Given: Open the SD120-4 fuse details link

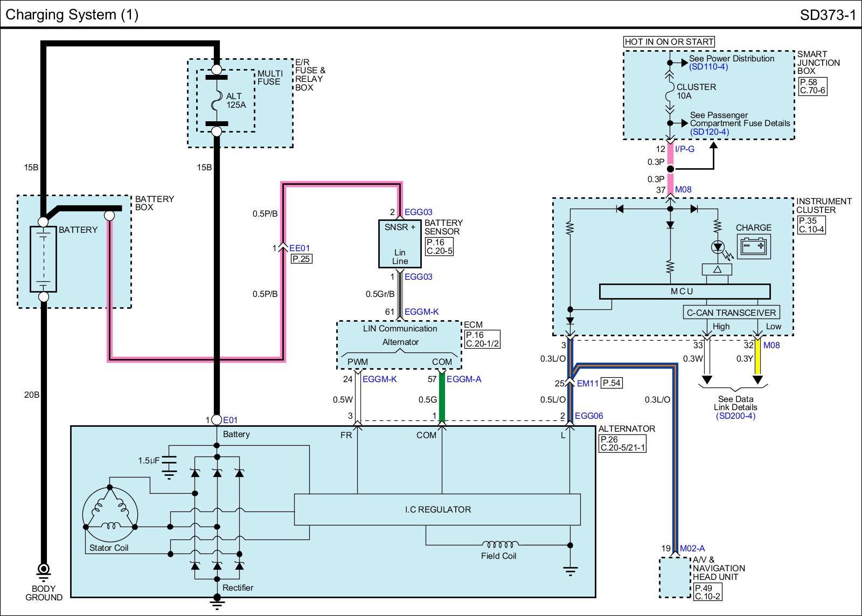Looking at the screenshot, I should click(710, 131).
